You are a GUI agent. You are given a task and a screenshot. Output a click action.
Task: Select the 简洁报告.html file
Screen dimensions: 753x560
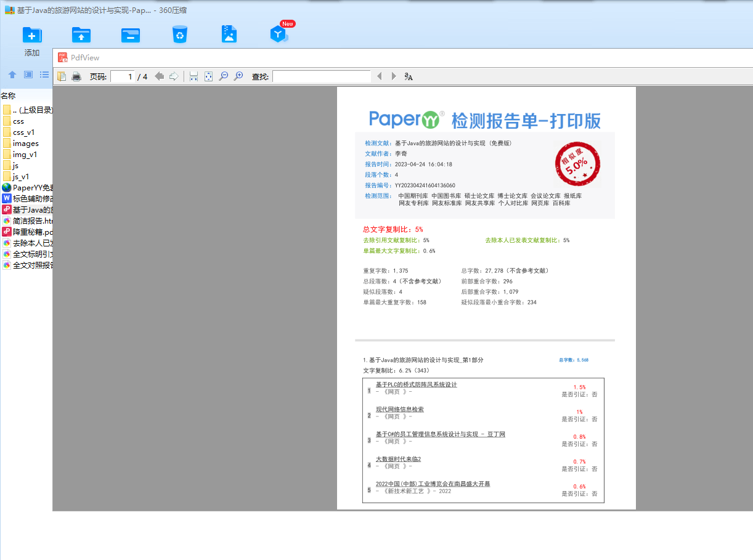coord(27,221)
